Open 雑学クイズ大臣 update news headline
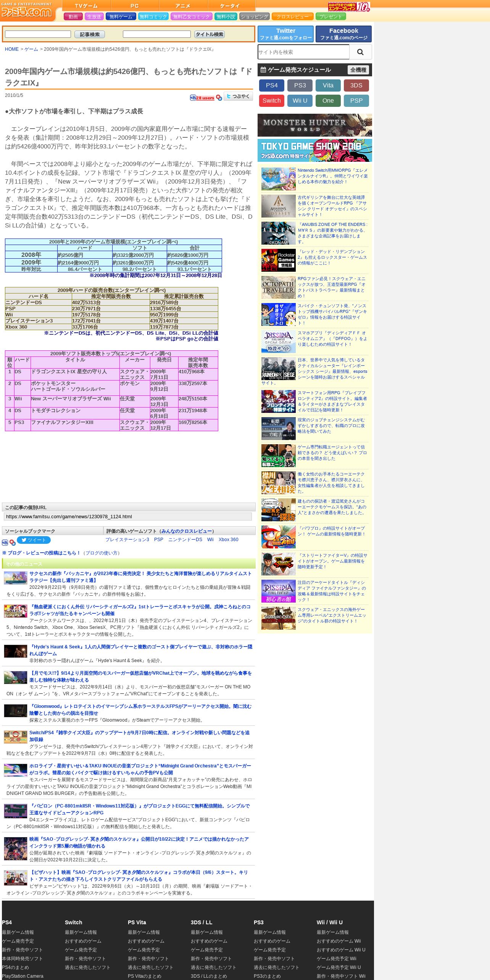The height and width of the screenshot is (980, 490). point(140,736)
